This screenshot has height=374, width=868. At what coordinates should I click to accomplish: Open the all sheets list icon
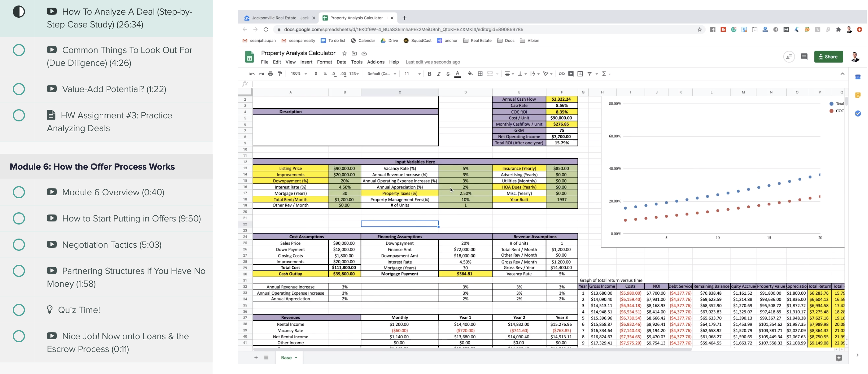click(266, 358)
